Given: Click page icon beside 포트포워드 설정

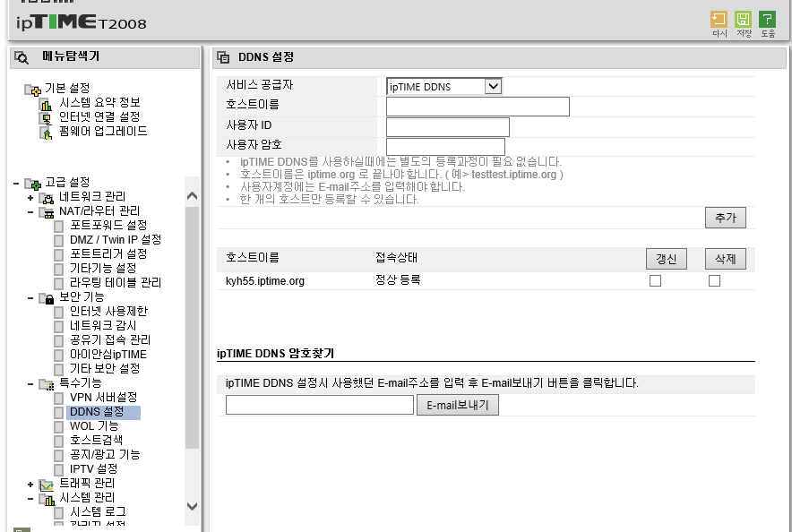Looking at the screenshot, I should pyautogui.click(x=58, y=226).
